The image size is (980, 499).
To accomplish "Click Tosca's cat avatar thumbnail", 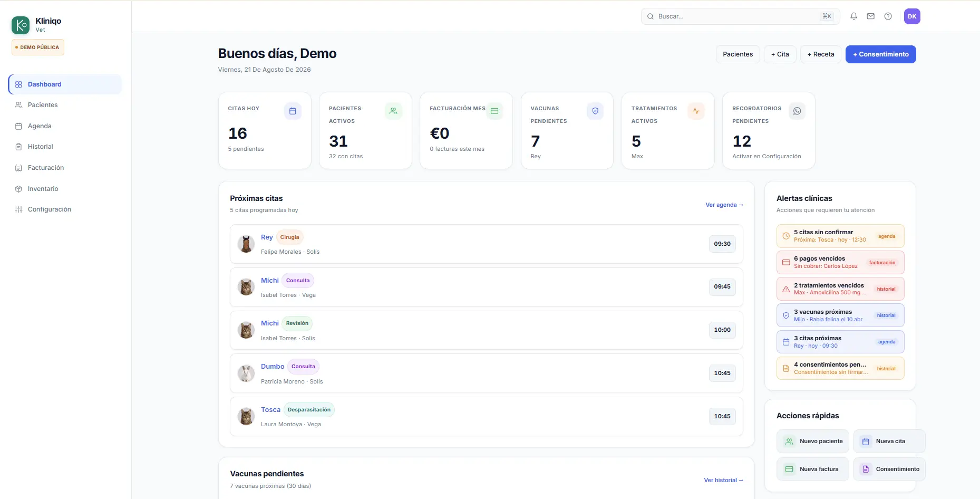I will click(246, 416).
